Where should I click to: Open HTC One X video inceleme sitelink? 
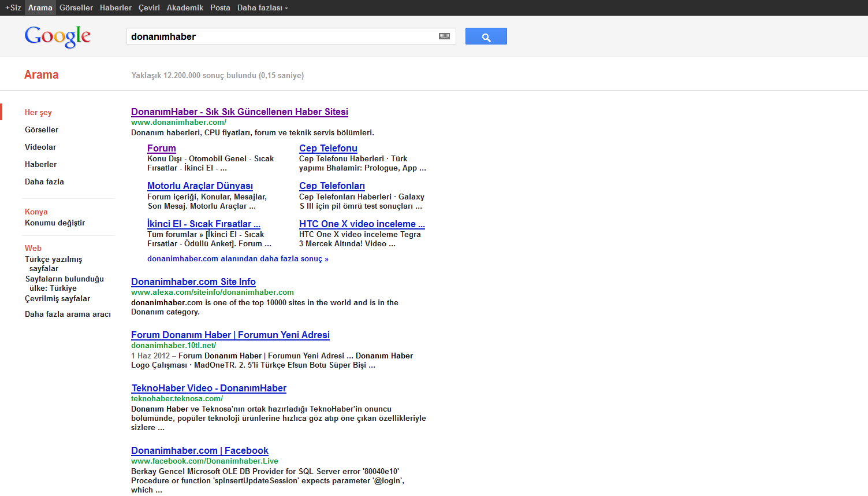(x=362, y=224)
